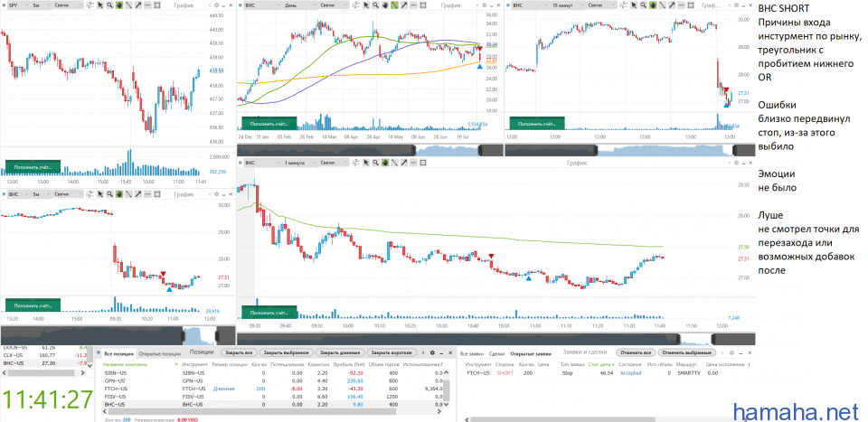Image resolution: width=868 pixels, height=422 pixels.
Task: Activate magnifier zoom tool in SPY chart
Action: (x=109, y=5)
